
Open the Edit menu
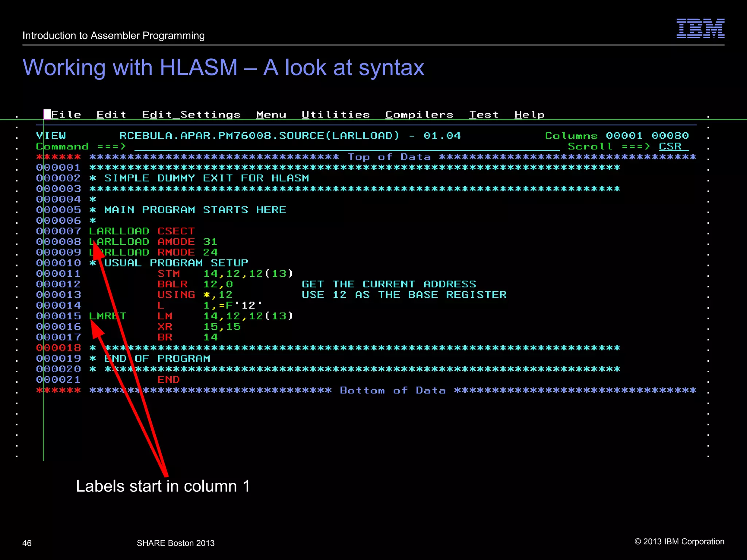(111, 114)
